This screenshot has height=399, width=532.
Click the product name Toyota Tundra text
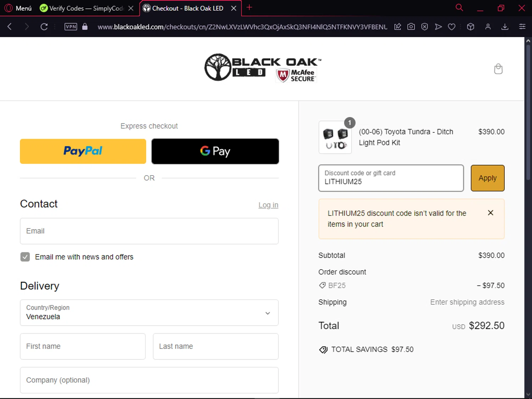click(x=406, y=137)
